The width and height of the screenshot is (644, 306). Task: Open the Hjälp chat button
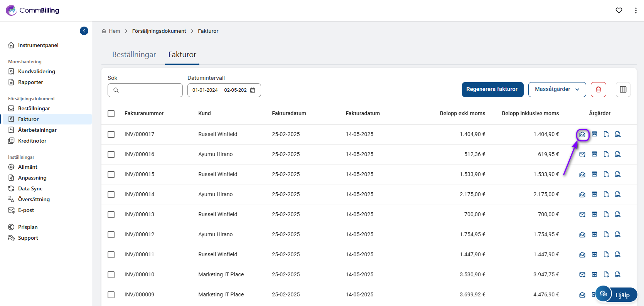pos(616,294)
